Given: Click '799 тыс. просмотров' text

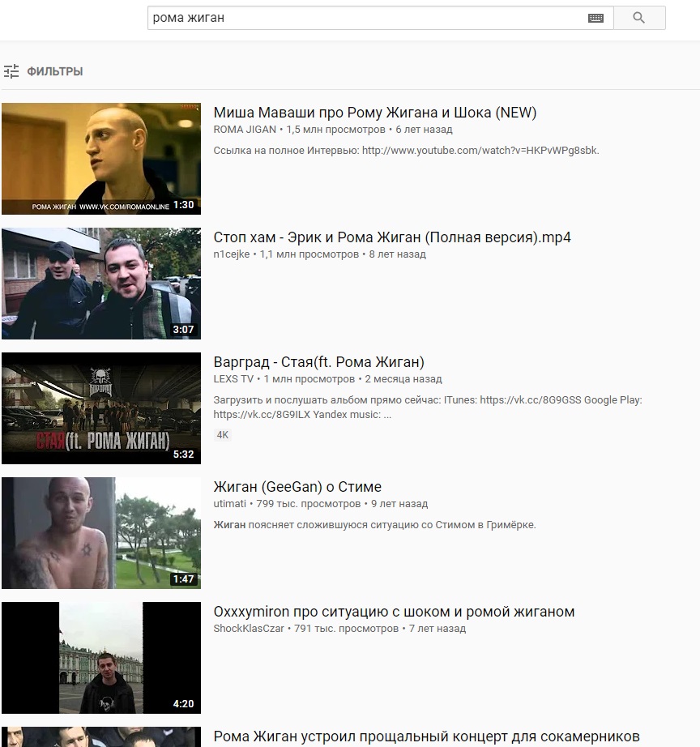Looking at the screenshot, I should [309, 504].
